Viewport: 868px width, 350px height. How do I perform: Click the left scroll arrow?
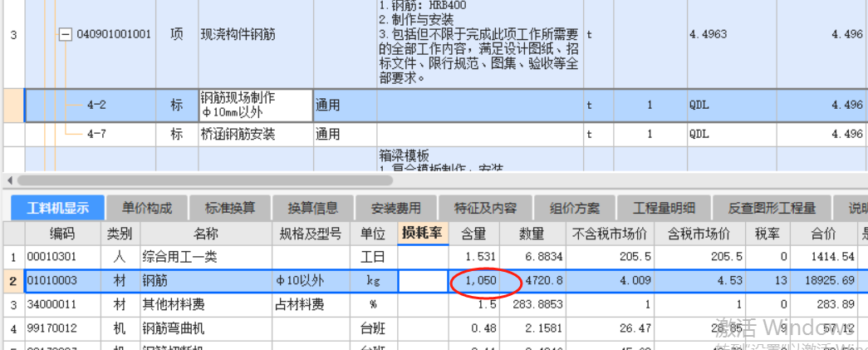(7, 180)
